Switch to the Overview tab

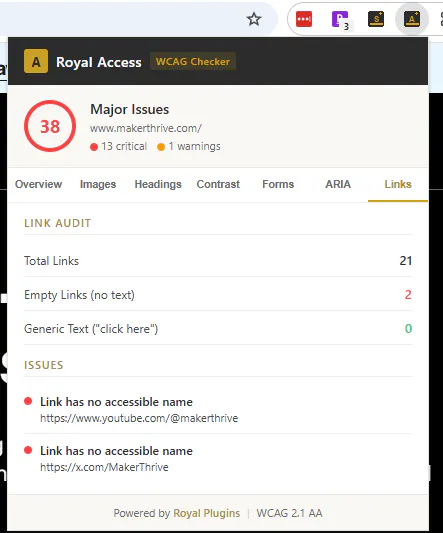click(x=38, y=184)
